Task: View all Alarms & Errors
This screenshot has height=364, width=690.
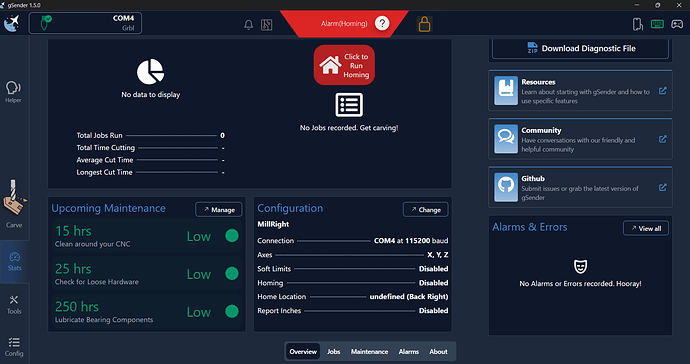Action: click(646, 228)
